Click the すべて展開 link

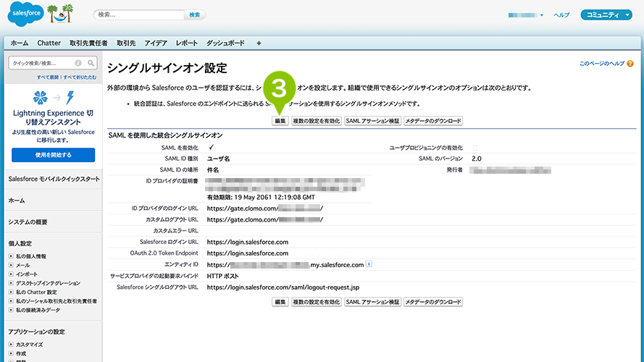click(x=48, y=77)
